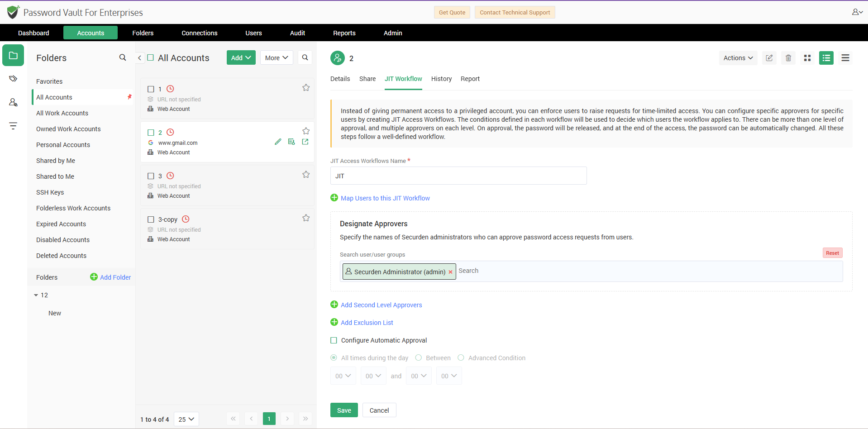Click Map Users to this JIT Workflow link
This screenshot has height=429, width=868.
(x=385, y=198)
